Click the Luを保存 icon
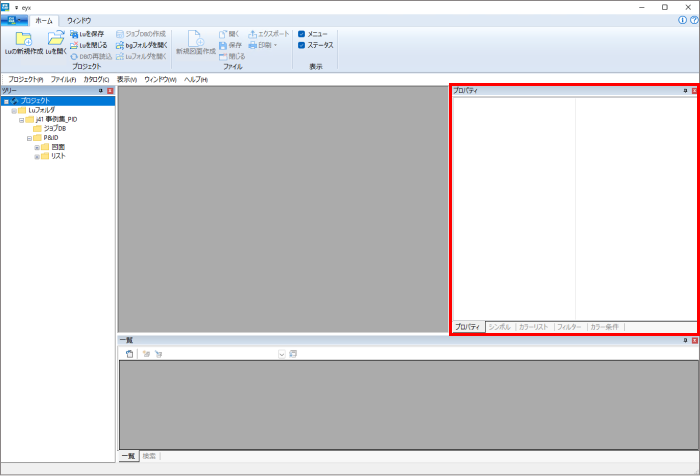 (x=74, y=34)
